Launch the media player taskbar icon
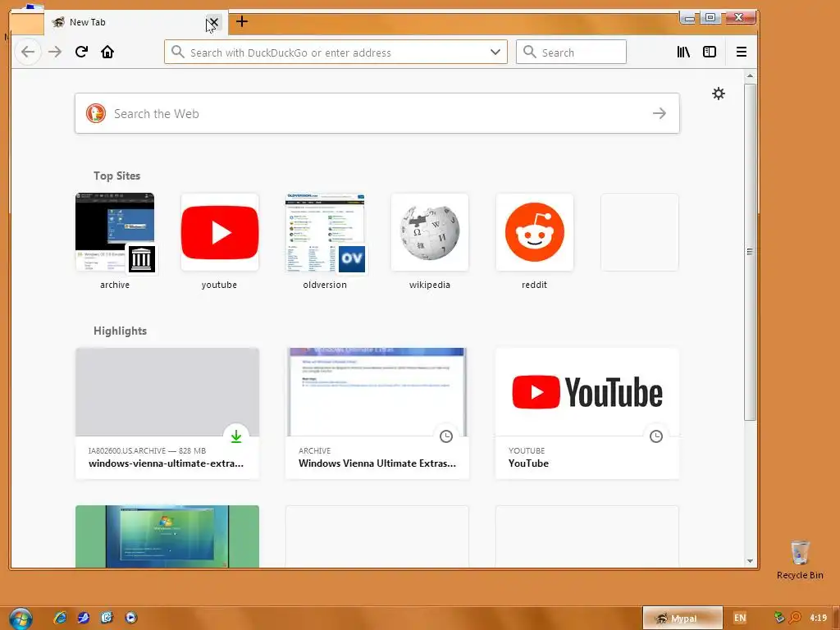 (x=130, y=617)
